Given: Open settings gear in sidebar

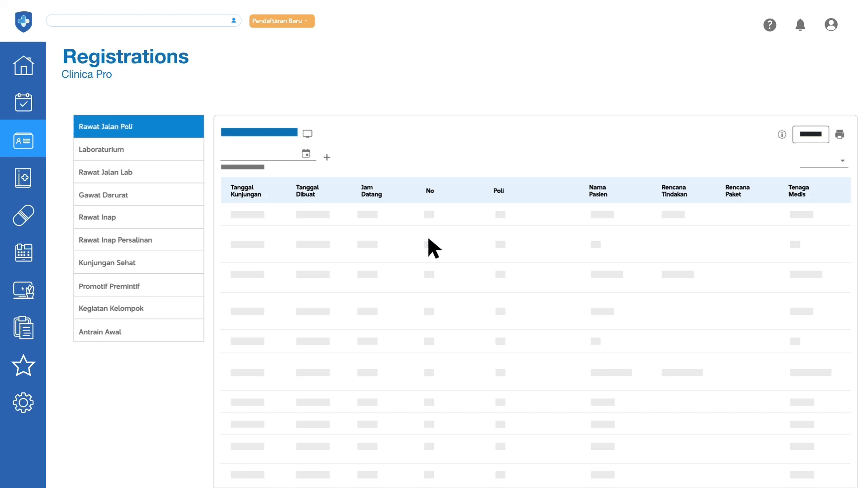Looking at the screenshot, I should coord(23,403).
